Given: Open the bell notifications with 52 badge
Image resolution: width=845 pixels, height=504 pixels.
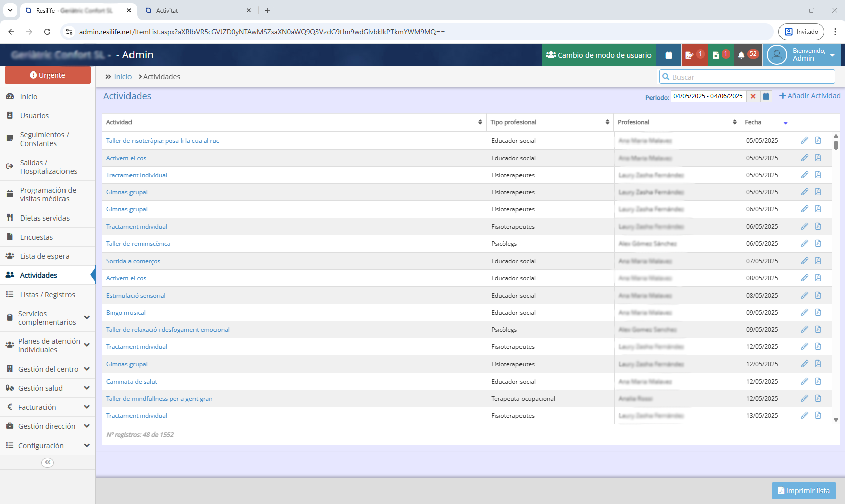Looking at the screenshot, I should [748, 55].
